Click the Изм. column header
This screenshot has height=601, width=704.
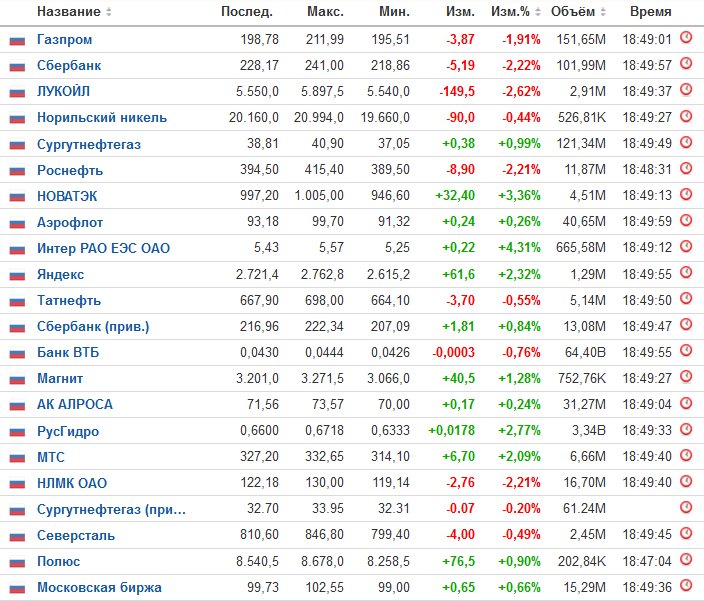click(x=460, y=12)
